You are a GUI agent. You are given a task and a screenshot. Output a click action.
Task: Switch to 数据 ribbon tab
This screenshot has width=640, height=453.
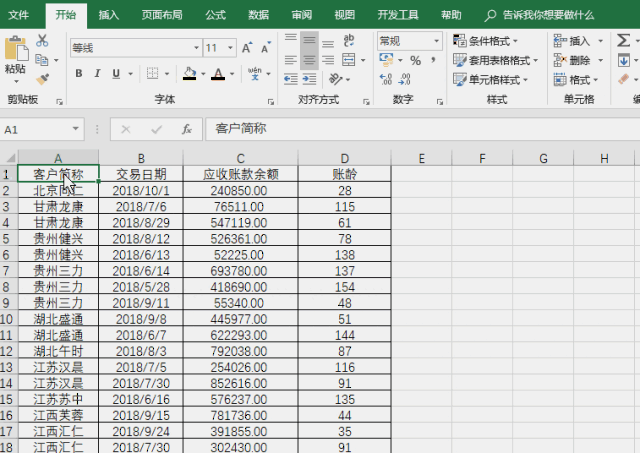258,15
